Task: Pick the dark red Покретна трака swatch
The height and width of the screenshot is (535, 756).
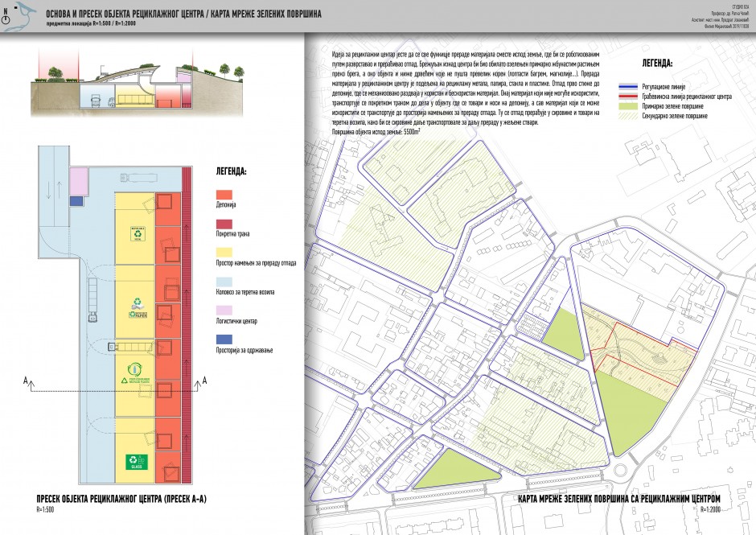Action: [x=225, y=224]
